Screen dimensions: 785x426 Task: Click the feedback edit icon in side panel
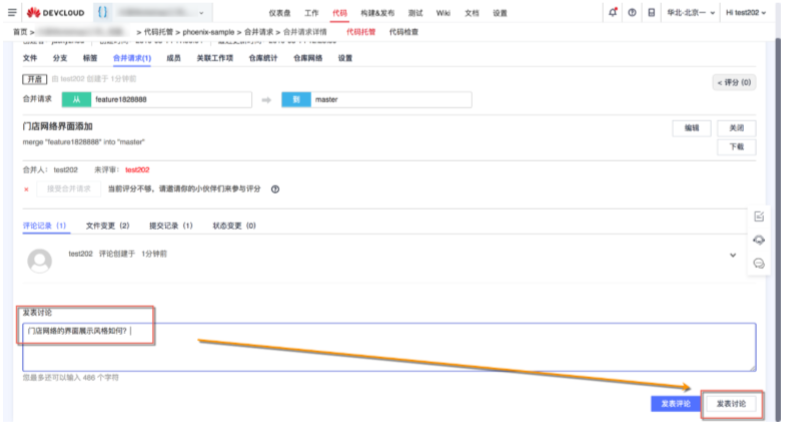759,216
